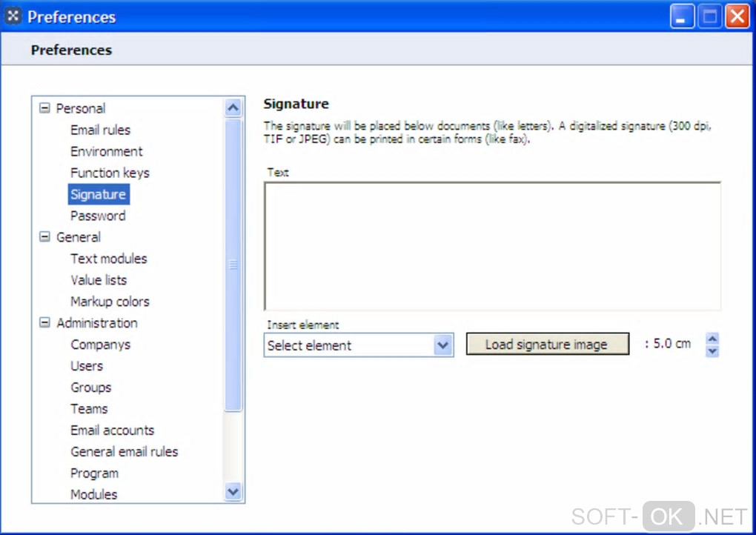The image size is (756, 535).
Task: Click the Administration category label
Action: (x=97, y=323)
